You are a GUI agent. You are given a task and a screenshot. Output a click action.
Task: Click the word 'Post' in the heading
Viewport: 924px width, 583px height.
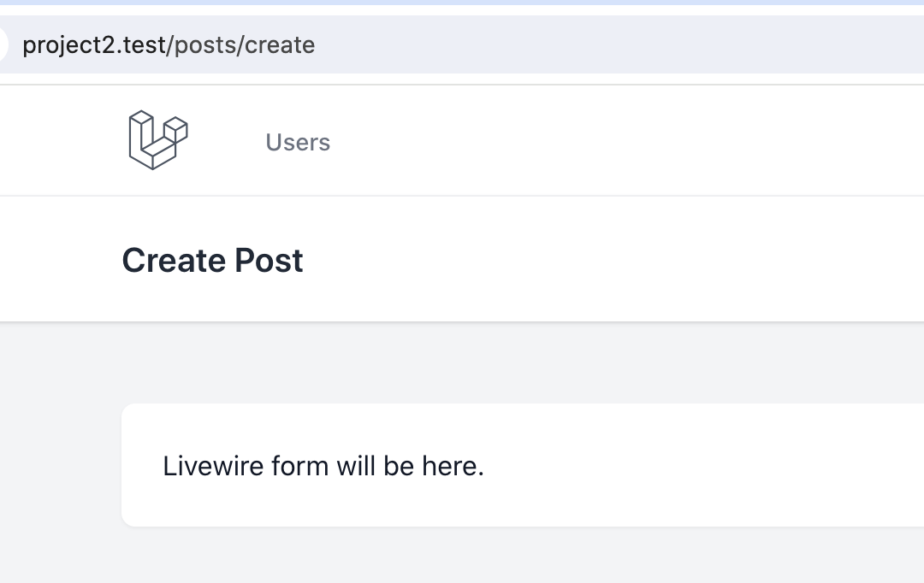point(269,260)
